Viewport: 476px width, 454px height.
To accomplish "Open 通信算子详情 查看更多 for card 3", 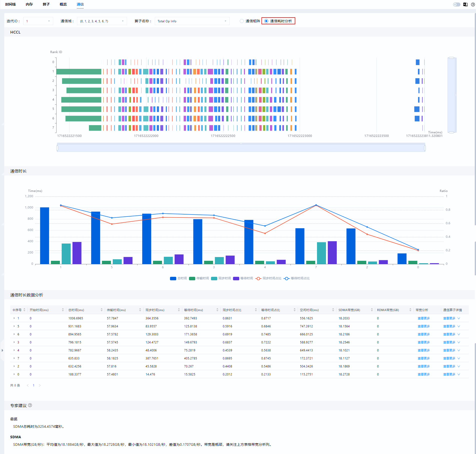I will click(449, 342).
